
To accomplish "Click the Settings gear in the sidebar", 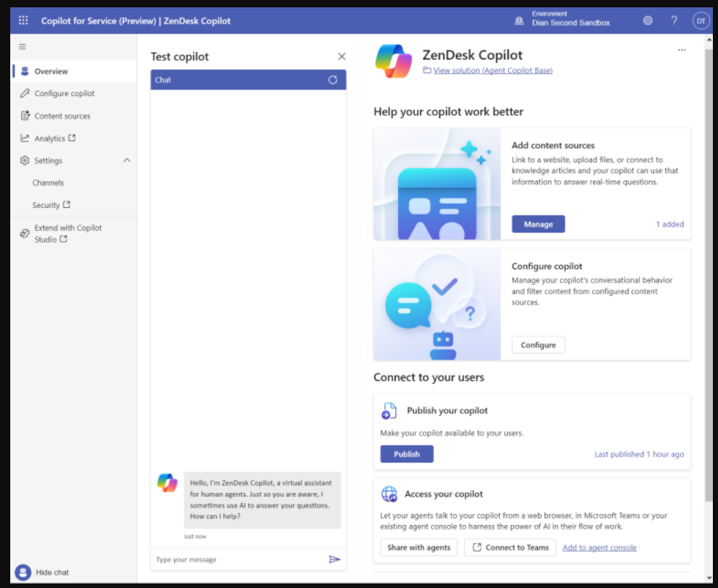I will (25, 160).
